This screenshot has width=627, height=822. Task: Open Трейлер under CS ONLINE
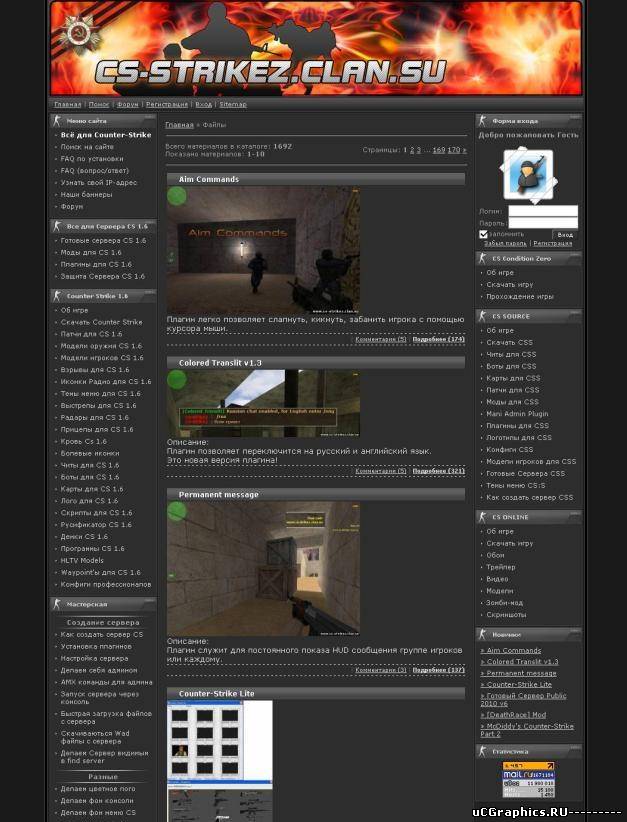501,567
